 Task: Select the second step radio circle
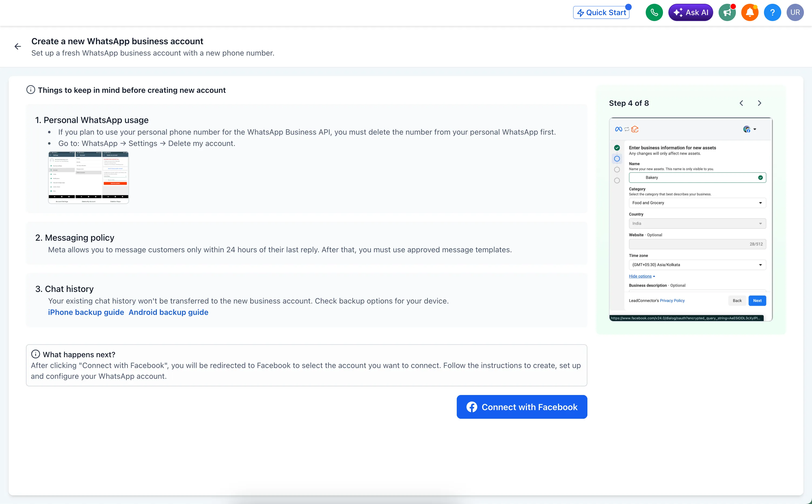tap(617, 159)
